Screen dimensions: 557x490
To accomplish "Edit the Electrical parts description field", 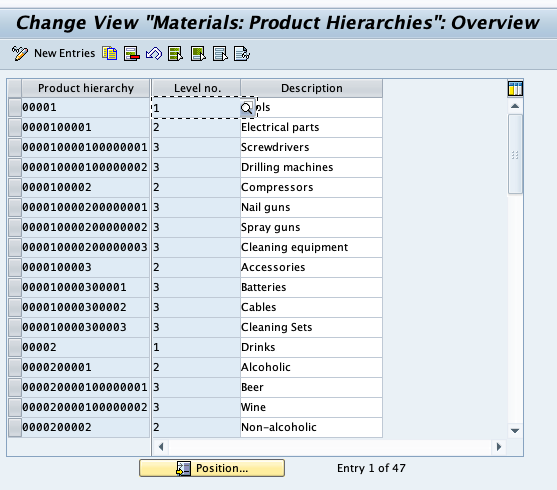I will pos(312,128).
